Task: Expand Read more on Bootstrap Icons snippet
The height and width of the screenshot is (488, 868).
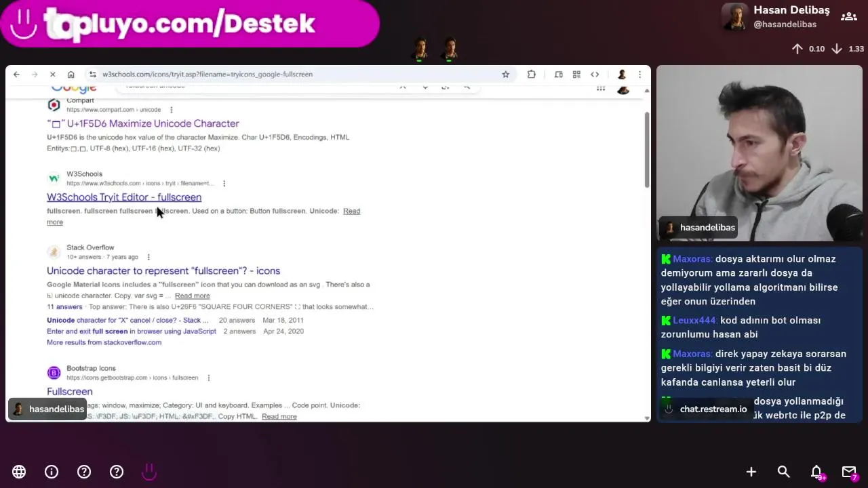Action: (x=279, y=416)
